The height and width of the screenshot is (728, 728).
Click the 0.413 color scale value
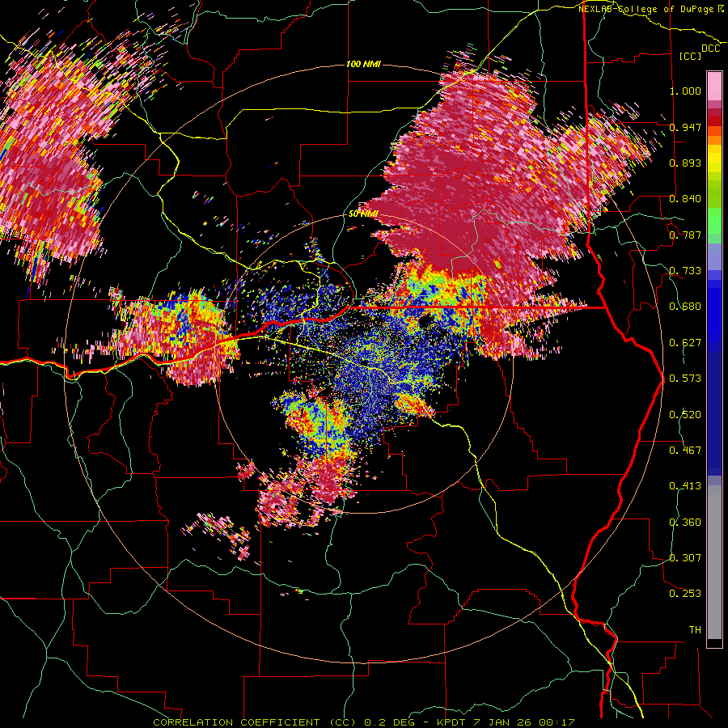tap(685, 486)
